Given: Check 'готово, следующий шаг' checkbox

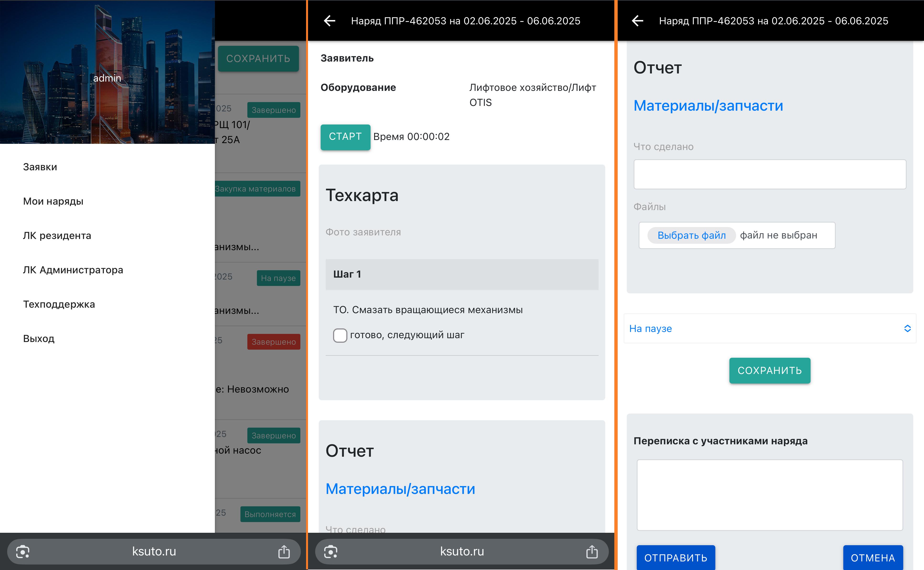Looking at the screenshot, I should 340,335.
